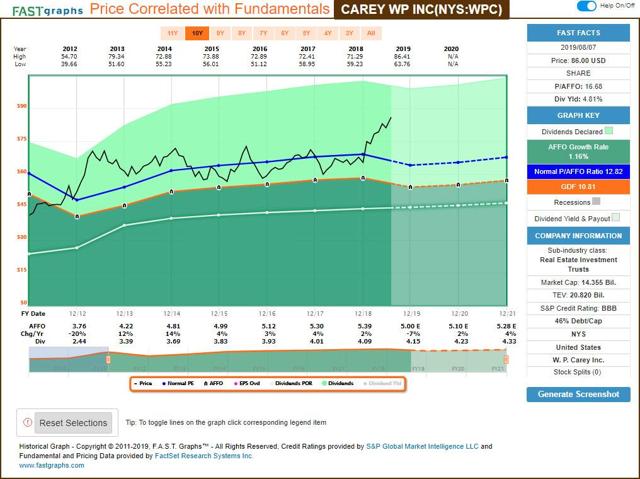
Task: Select the 9Y timeframe tab
Action: [x=220, y=33]
